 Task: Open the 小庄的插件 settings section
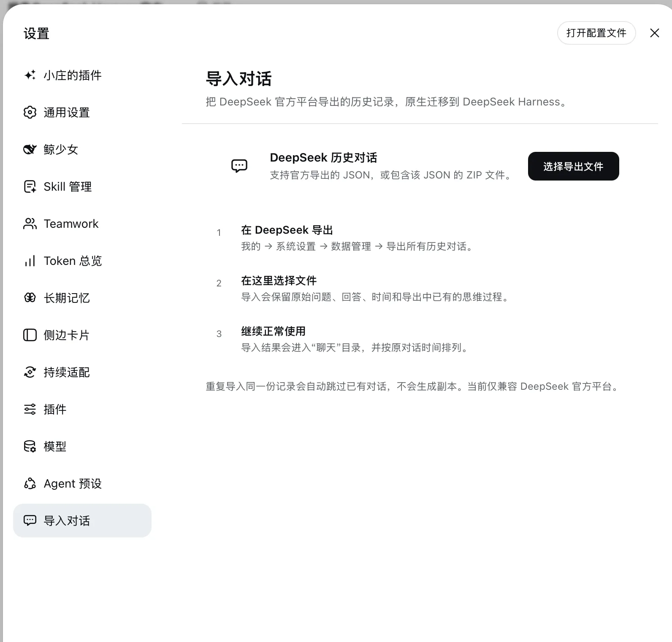click(x=82, y=75)
